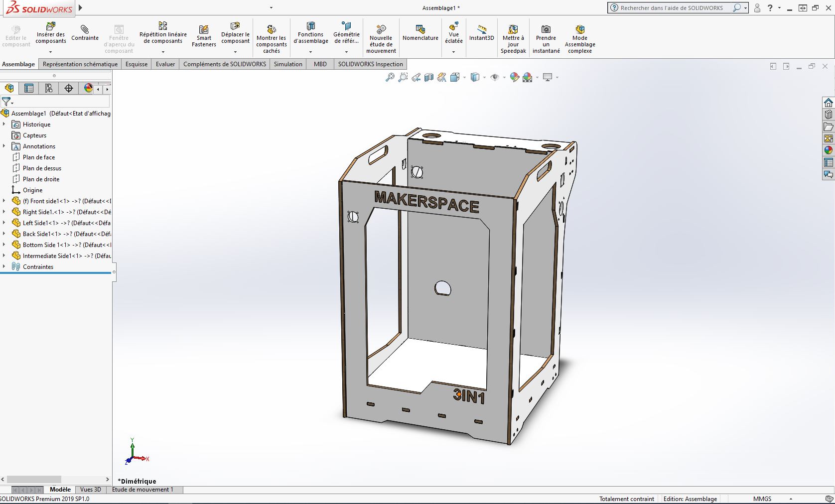Expand the Right Side1 component
Viewport: 835px width, 504px height.
(x=4, y=212)
